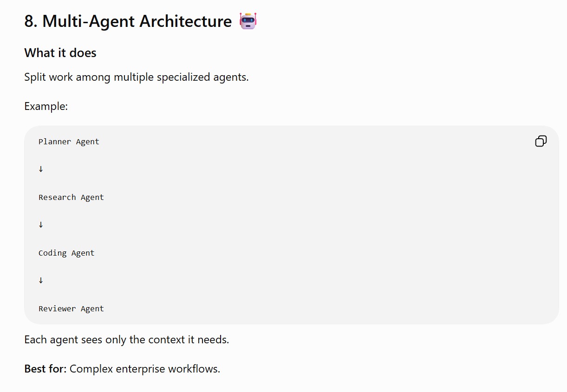Viewport: 567px width, 392px height.
Task: Click 'Planner Agent' line in code block
Action: click(x=69, y=141)
